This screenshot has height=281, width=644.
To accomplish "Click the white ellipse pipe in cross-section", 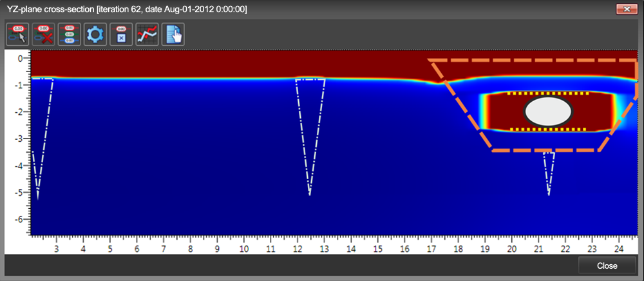I will (548, 111).
